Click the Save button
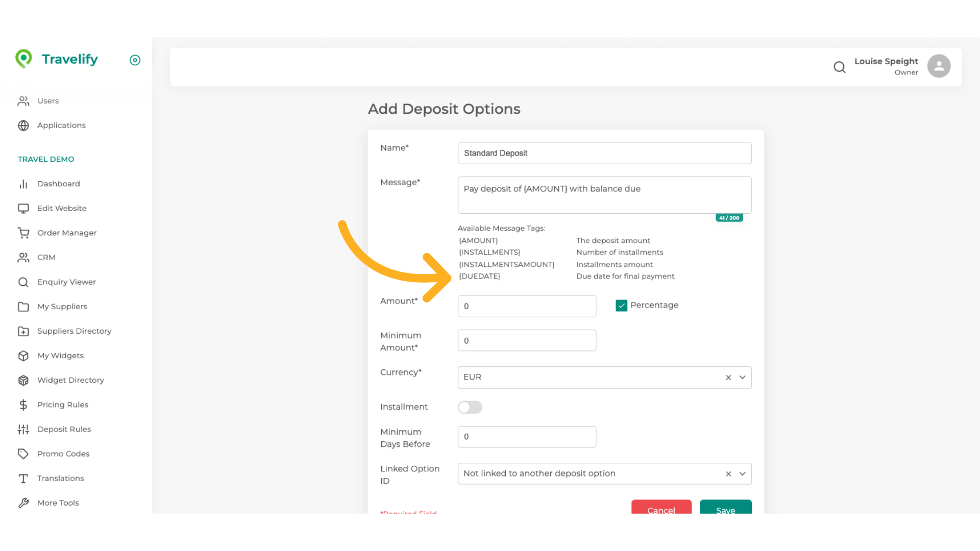Screen dimensions: 980x551 pyautogui.click(x=725, y=510)
